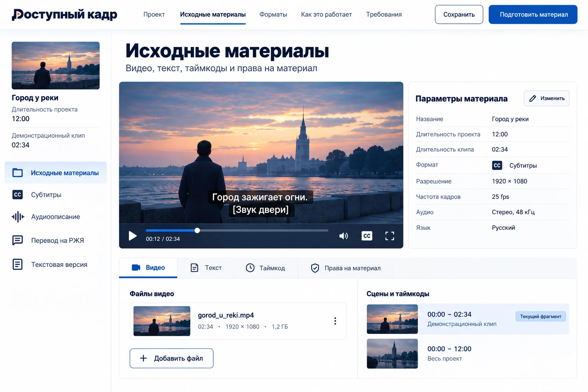Open the Форматы nav item

coord(273,15)
